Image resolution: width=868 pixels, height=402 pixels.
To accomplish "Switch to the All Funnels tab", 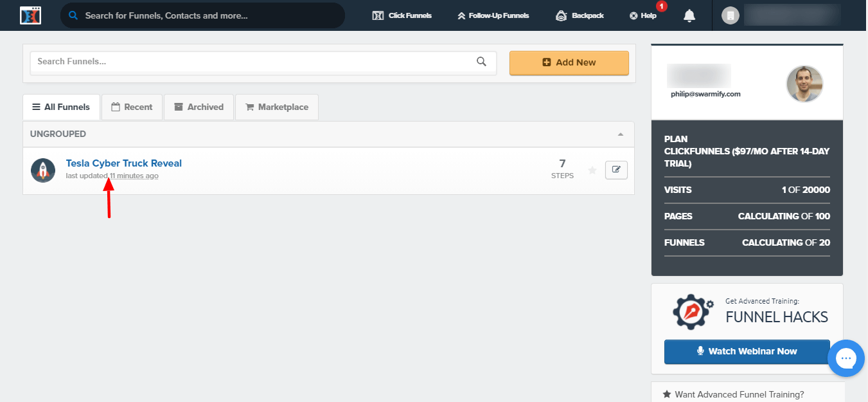I will [61, 107].
